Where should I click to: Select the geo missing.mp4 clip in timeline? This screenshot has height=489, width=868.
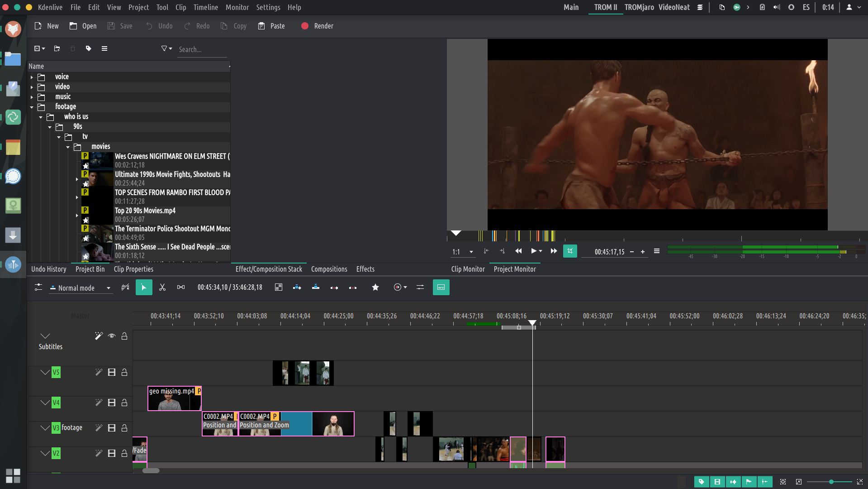click(175, 398)
